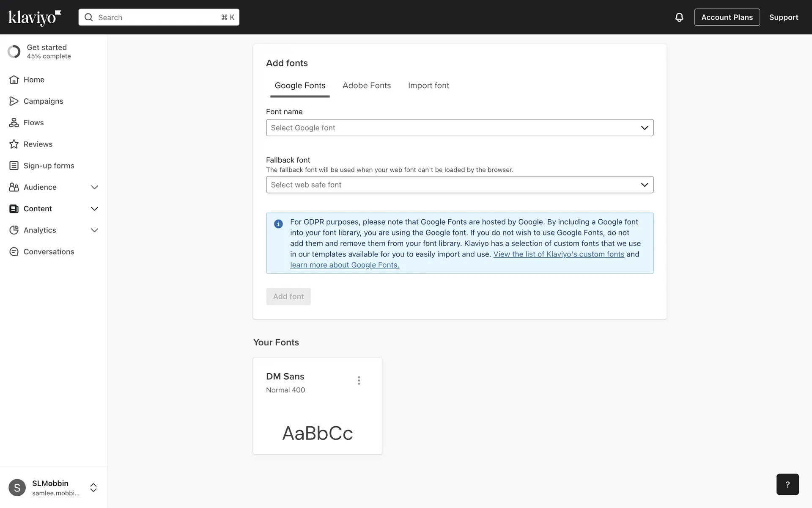Switch to the Adobe Fonts tab

pos(366,86)
